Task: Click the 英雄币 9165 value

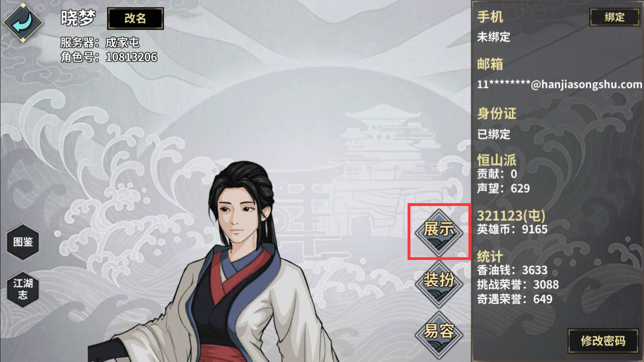Action: pyautogui.click(x=512, y=229)
